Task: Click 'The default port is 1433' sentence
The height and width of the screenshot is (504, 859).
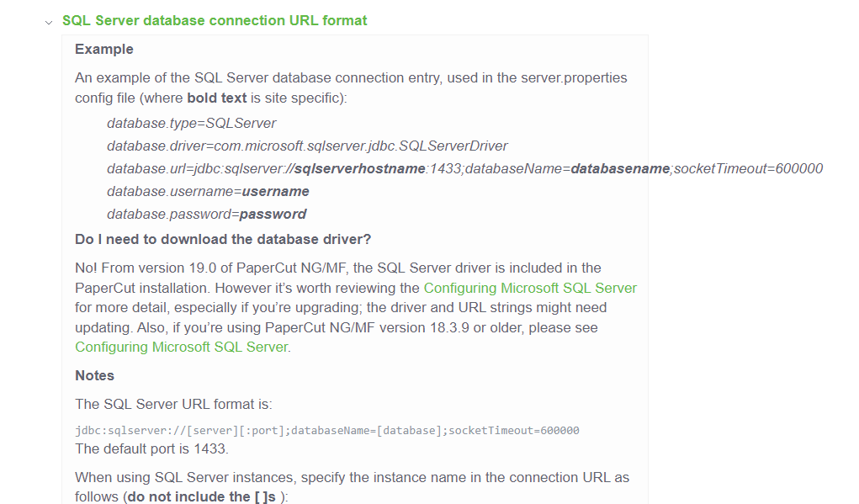Action: click(x=151, y=448)
